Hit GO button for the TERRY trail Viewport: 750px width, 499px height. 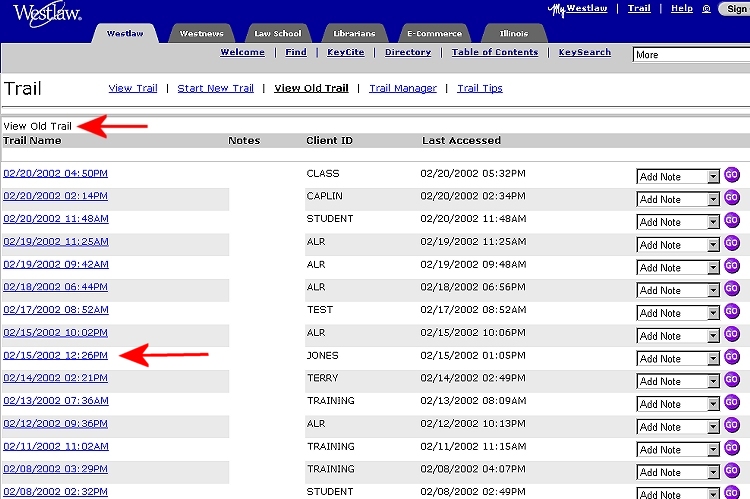click(x=731, y=380)
